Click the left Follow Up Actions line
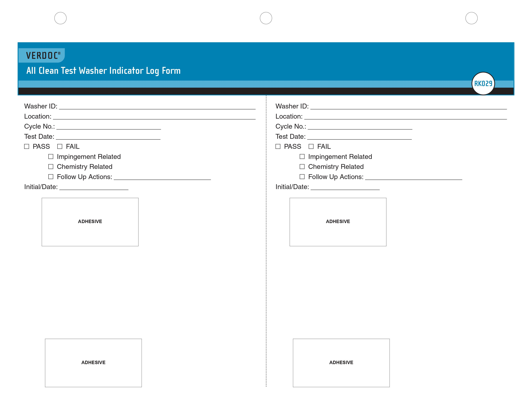This screenshot has height=411, width=532. point(162,176)
